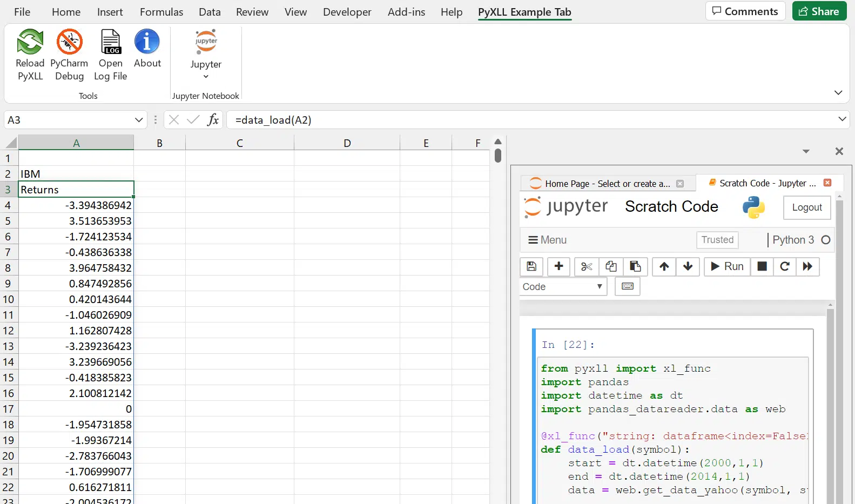Click the Reload PyXLL icon
855x504 pixels.
pos(30,42)
